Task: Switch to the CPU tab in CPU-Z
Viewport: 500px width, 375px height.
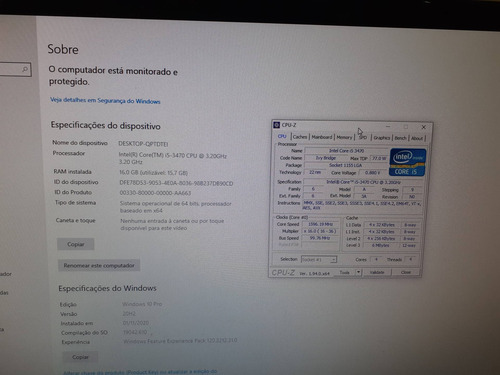Action: (x=282, y=136)
